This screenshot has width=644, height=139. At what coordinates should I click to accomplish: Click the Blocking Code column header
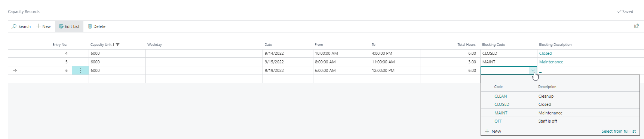493,44
